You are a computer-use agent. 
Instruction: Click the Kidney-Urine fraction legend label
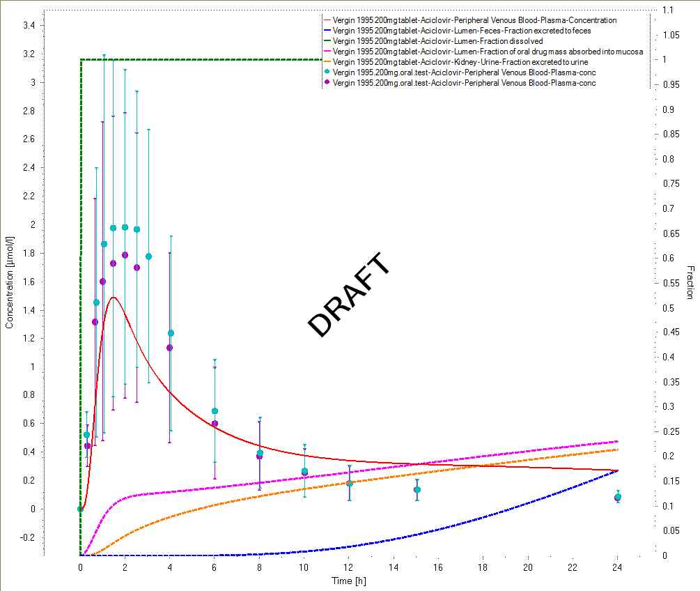coord(460,62)
